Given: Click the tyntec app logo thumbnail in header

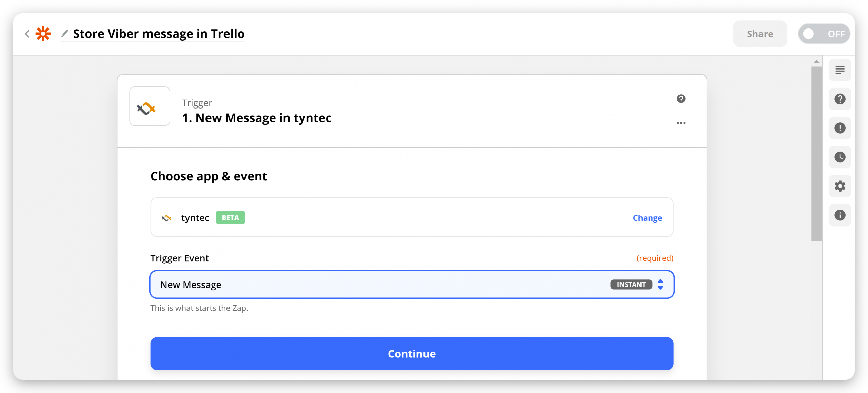Looking at the screenshot, I should click(150, 106).
